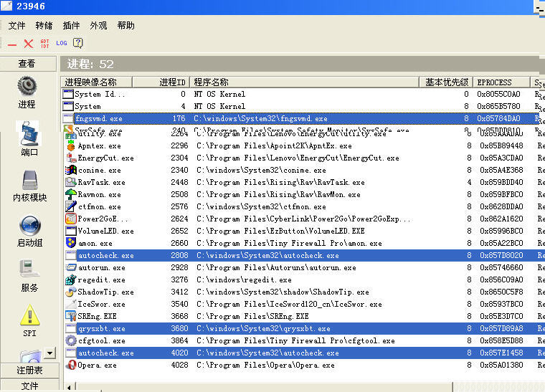The image size is (545, 392).
Task: Click the path C:\windows\regedit.exe
Action: (244, 280)
